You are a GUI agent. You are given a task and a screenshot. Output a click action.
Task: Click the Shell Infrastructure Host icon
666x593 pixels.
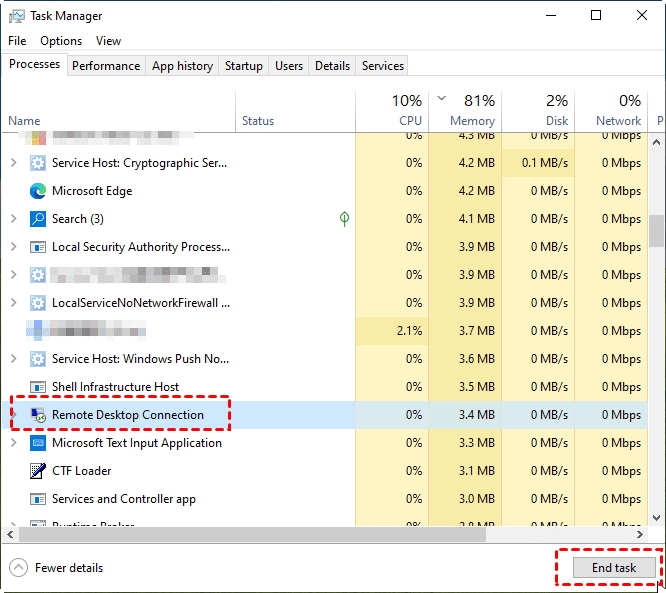click(x=38, y=387)
